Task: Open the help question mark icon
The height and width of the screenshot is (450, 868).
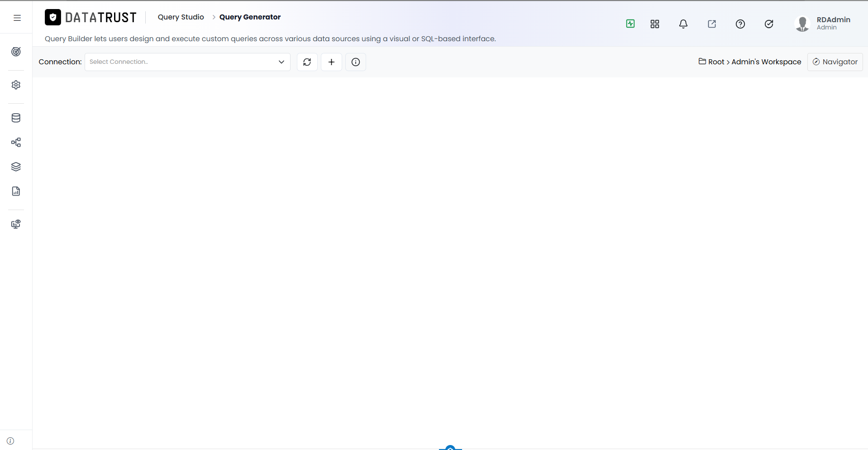Action: (740, 24)
